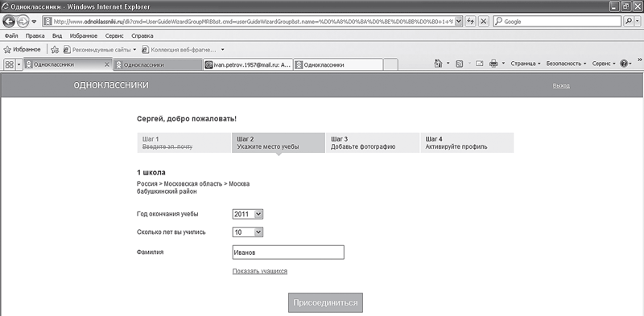
Task: Open the Страница dropdown menu
Action: pos(526,64)
